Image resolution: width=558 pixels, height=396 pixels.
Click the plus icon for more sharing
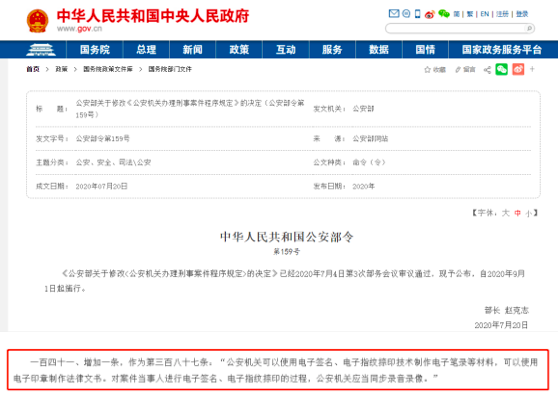pos(532,69)
